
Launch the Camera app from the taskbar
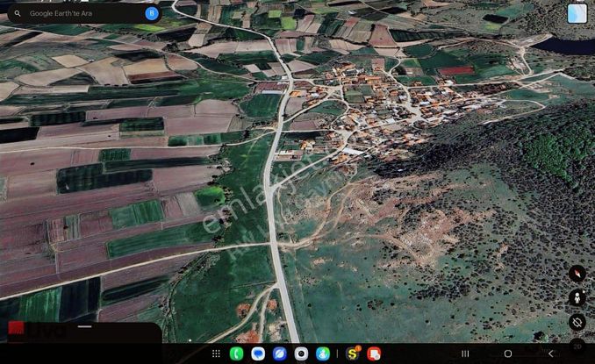301,353
